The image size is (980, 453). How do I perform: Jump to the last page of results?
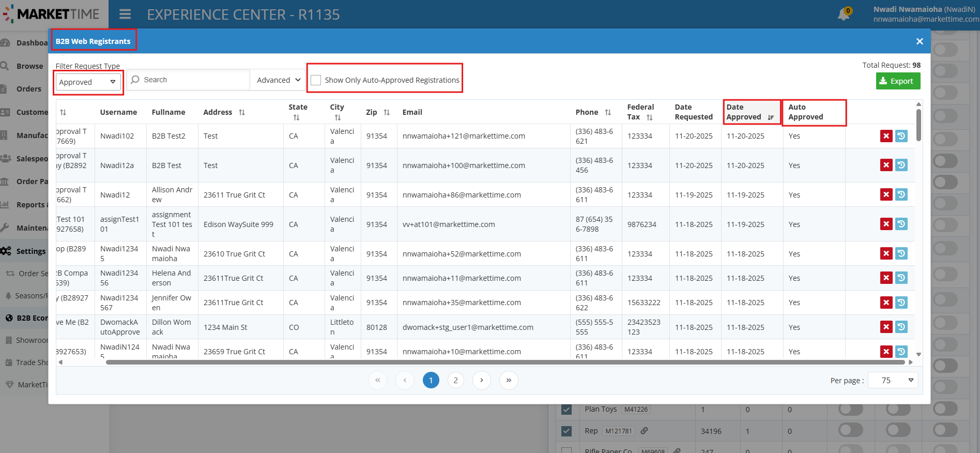pos(509,380)
